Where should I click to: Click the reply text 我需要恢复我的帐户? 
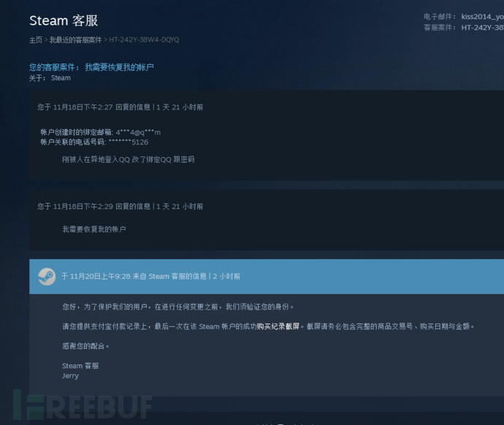click(x=93, y=229)
